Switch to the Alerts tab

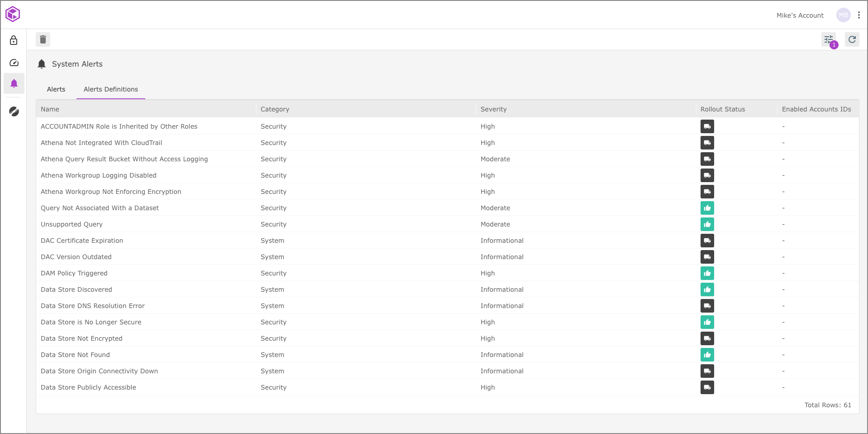point(56,89)
